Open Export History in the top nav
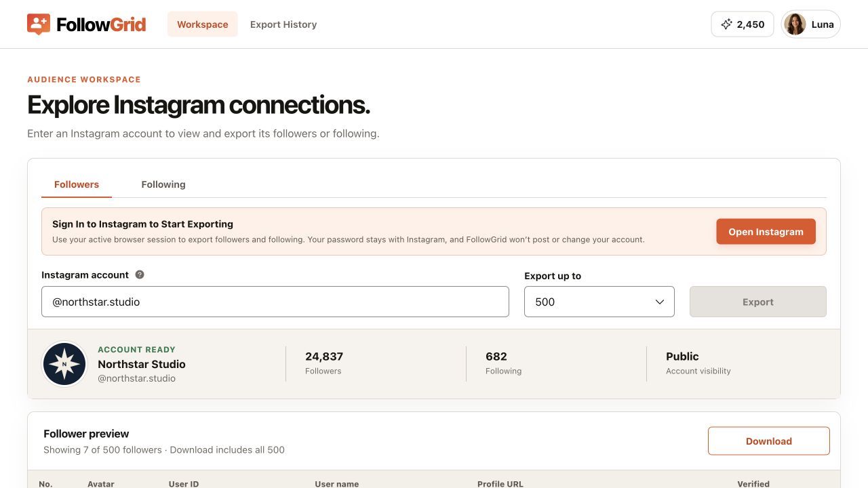 point(283,24)
